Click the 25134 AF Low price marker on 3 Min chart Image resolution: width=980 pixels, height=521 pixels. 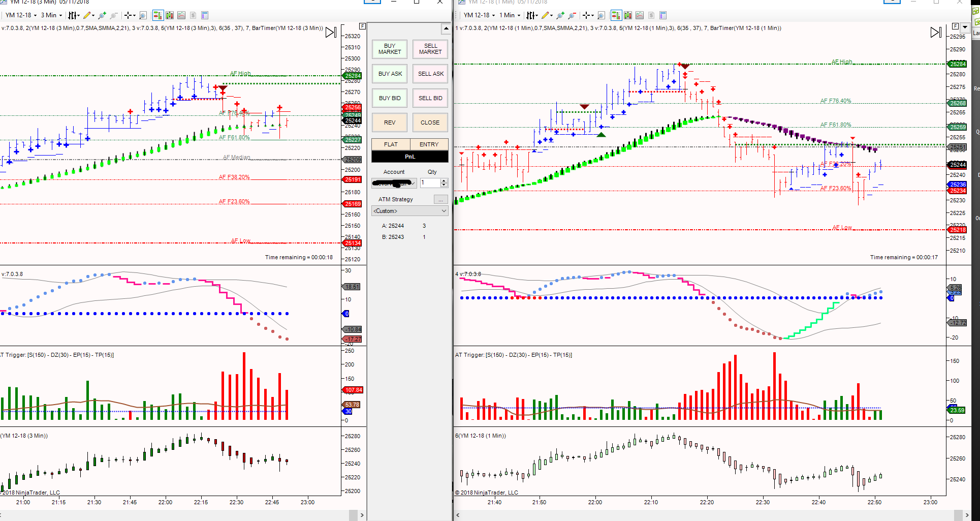click(353, 243)
